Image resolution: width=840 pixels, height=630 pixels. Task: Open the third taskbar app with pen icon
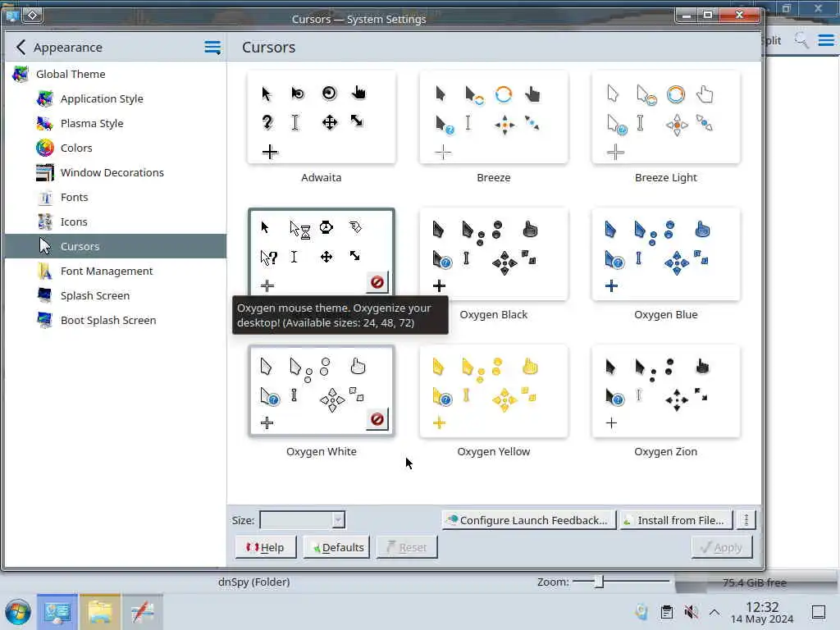coord(143,612)
